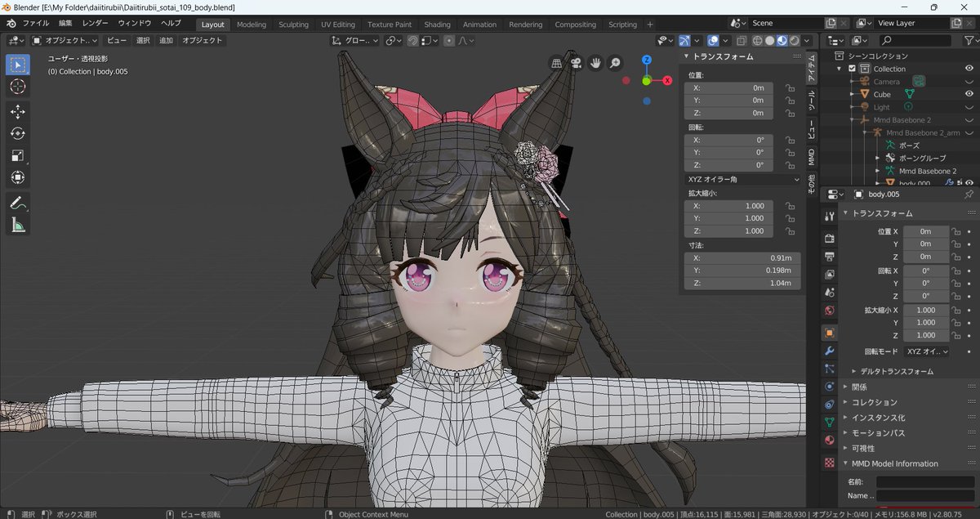
Task: Click the zoom view magnifier gizmo
Action: tap(615, 62)
